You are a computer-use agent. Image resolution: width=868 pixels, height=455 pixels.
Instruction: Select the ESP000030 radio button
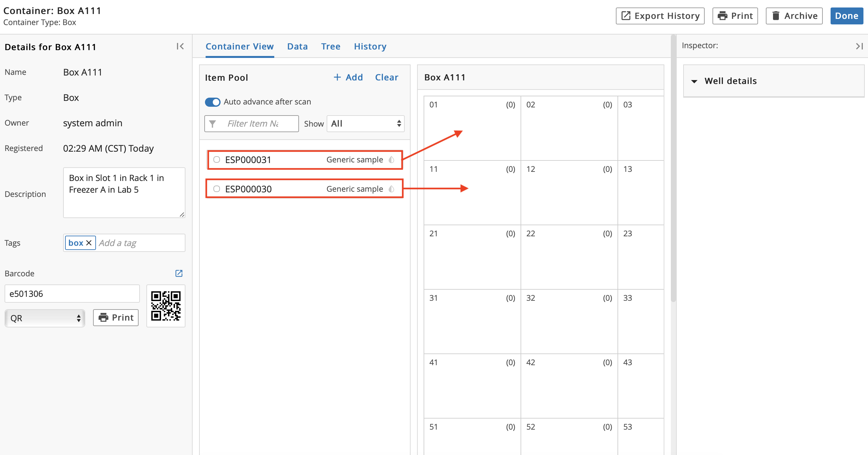click(x=216, y=188)
